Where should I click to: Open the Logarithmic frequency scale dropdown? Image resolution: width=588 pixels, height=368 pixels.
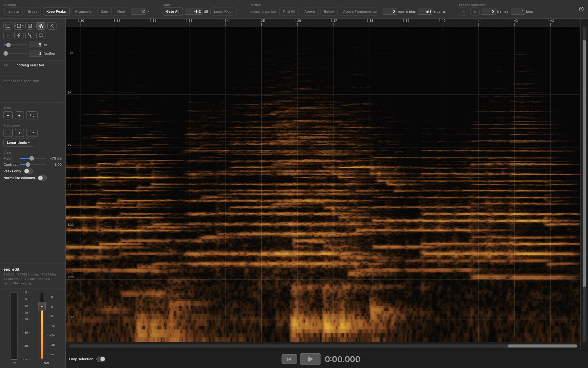(19, 142)
